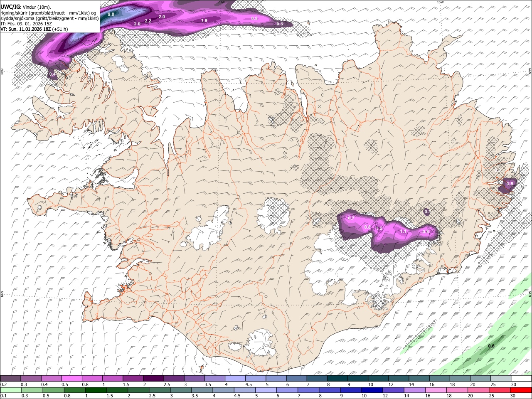Click the 0.7 value on highland snow patch
This screenshot has height=399, width=532.
tap(351, 218)
